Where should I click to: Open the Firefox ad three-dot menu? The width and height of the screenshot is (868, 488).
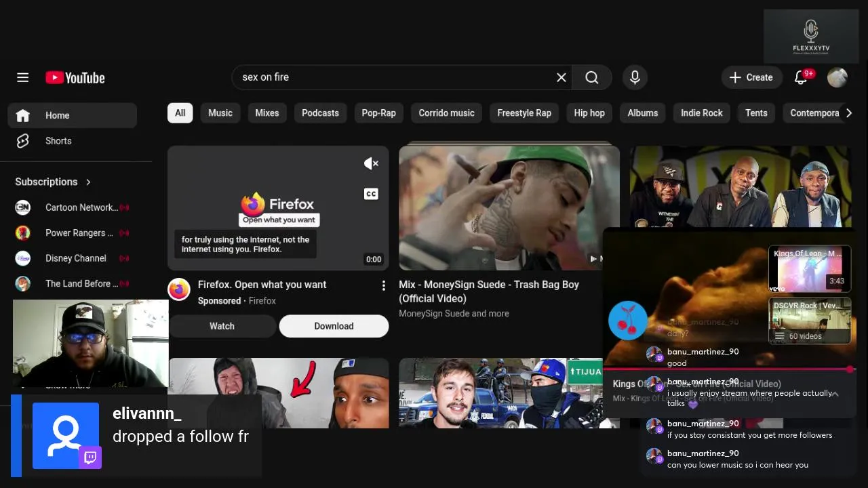coord(383,285)
